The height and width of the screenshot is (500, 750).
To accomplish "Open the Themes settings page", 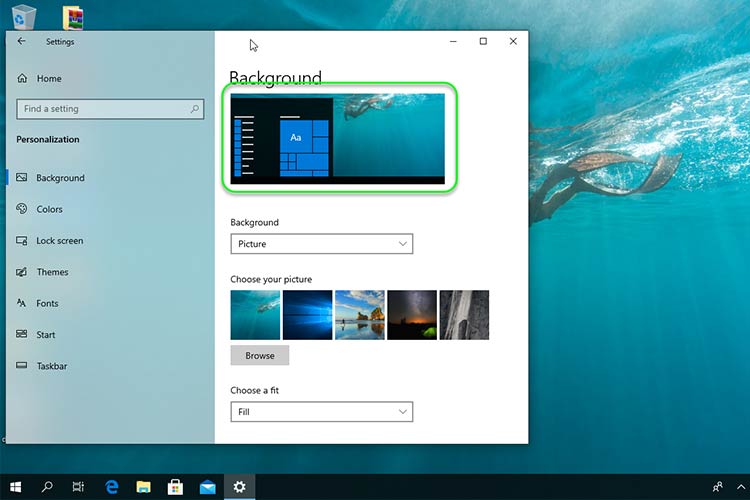I will 52,272.
